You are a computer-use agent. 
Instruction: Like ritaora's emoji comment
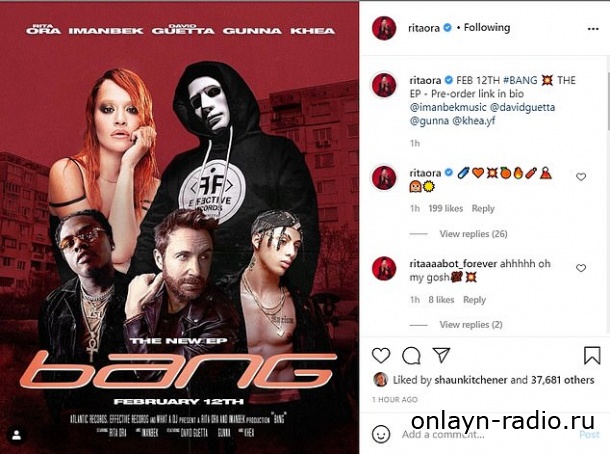click(581, 177)
